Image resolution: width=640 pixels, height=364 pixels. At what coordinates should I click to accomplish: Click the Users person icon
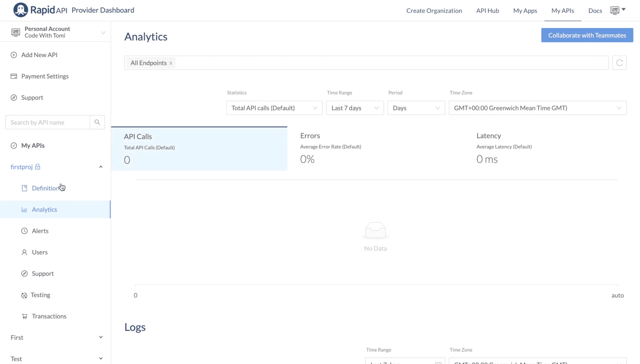[24, 252]
